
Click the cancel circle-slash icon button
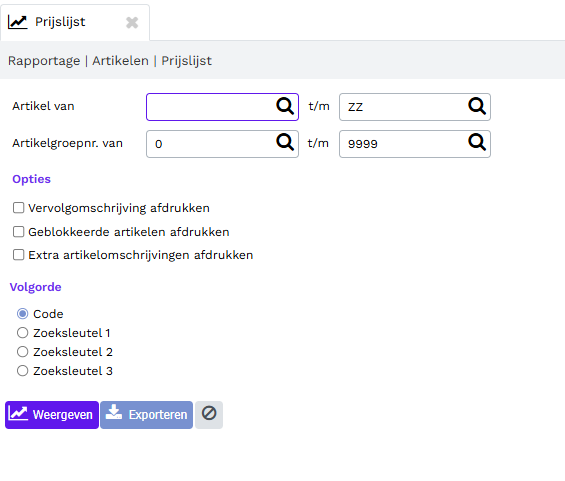tap(209, 414)
